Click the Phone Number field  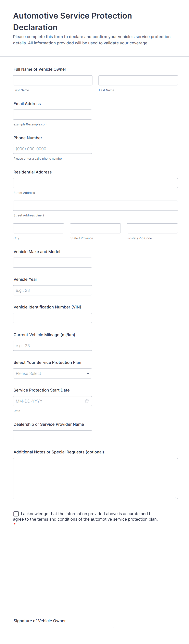52,149
